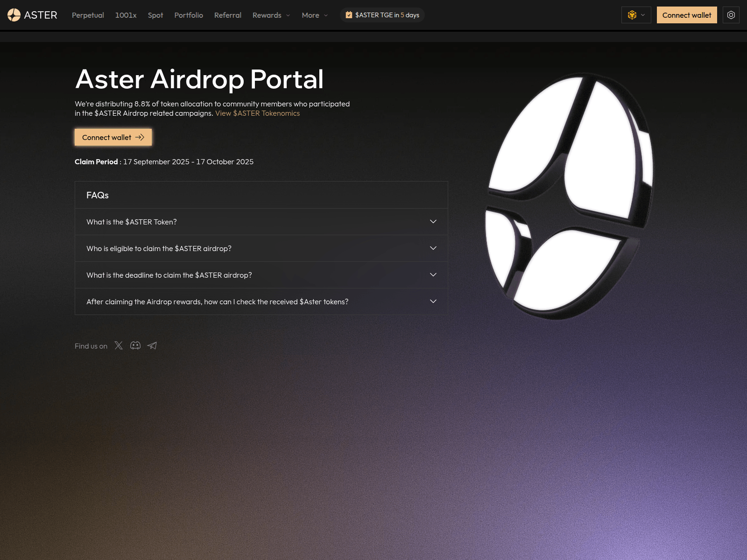Visit Aster's Discord server
This screenshot has width=747, height=560.
tap(135, 345)
